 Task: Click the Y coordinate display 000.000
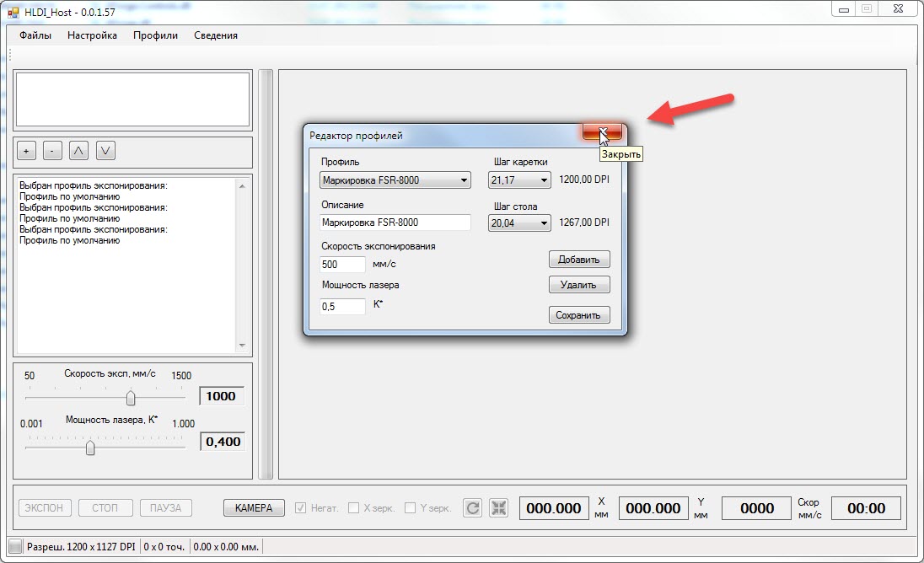pyautogui.click(x=653, y=508)
